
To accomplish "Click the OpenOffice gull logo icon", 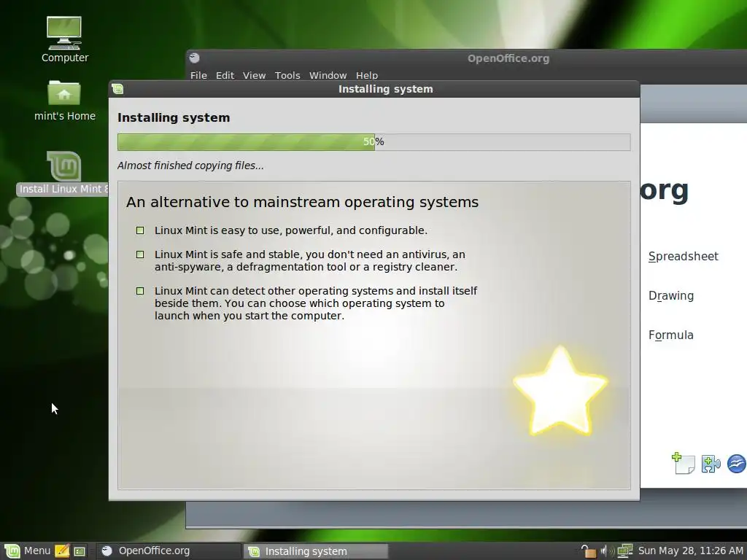I will pyautogui.click(x=737, y=464).
